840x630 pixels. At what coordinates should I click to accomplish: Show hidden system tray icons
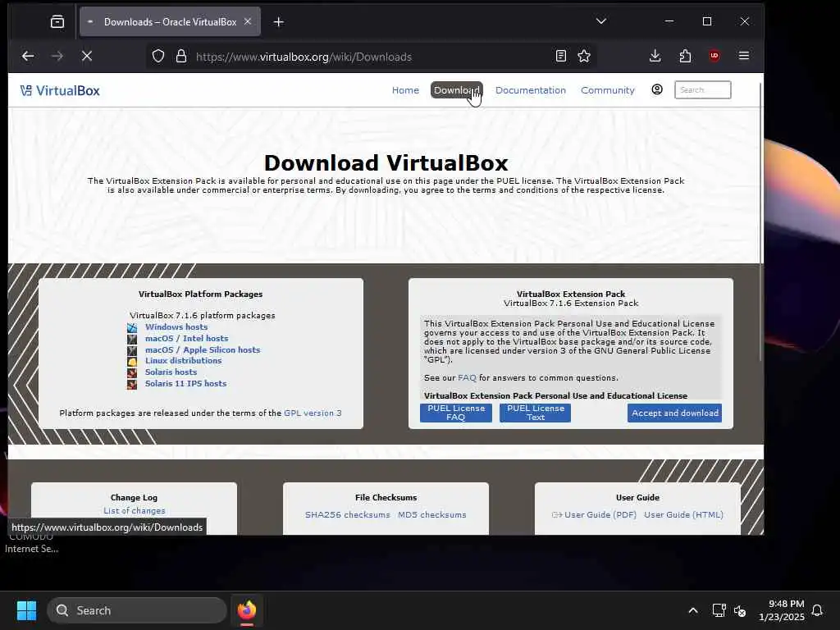(x=692, y=610)
